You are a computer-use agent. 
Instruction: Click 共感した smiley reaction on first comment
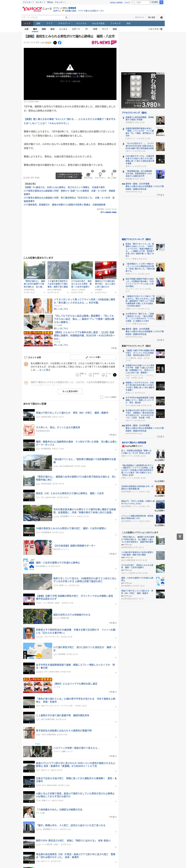pos(77,375)
